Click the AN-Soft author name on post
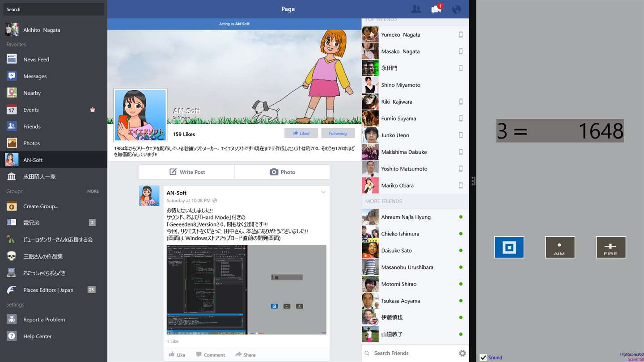Image resolution: width=644 pixels, height=362 pixels. [177, 193]
